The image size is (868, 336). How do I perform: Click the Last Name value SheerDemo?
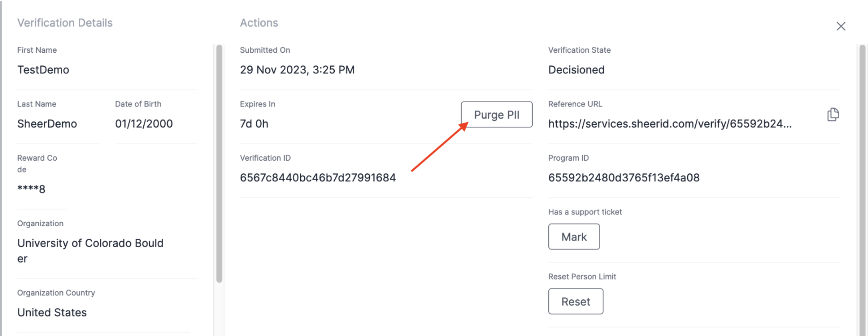pyautogui.click(x=47, y=124)
